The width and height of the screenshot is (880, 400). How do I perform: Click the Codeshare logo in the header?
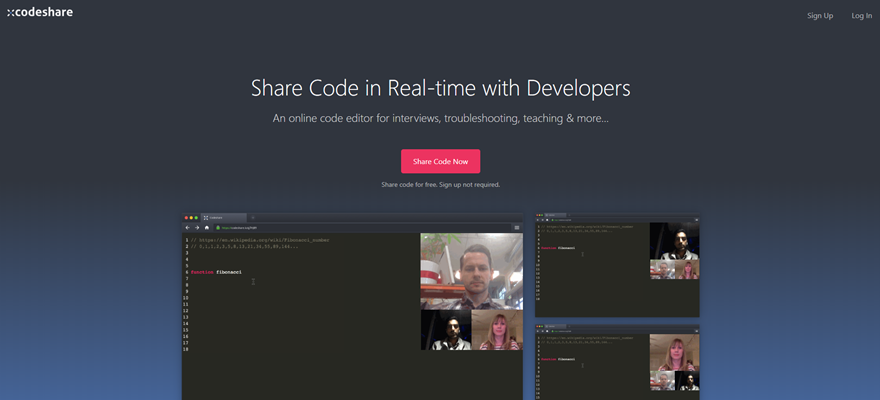[40, 13]
